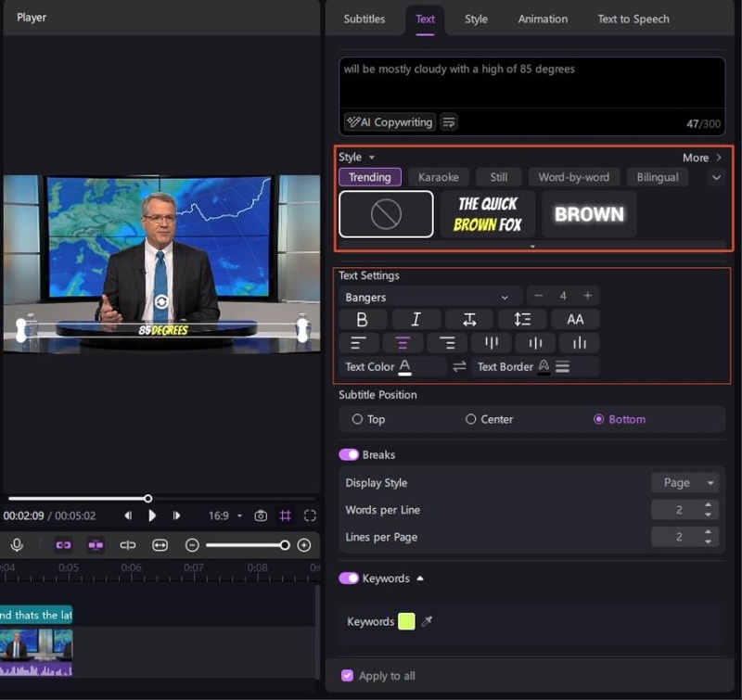
Task: Select the Still style category
Action: [x=498, y=177]
